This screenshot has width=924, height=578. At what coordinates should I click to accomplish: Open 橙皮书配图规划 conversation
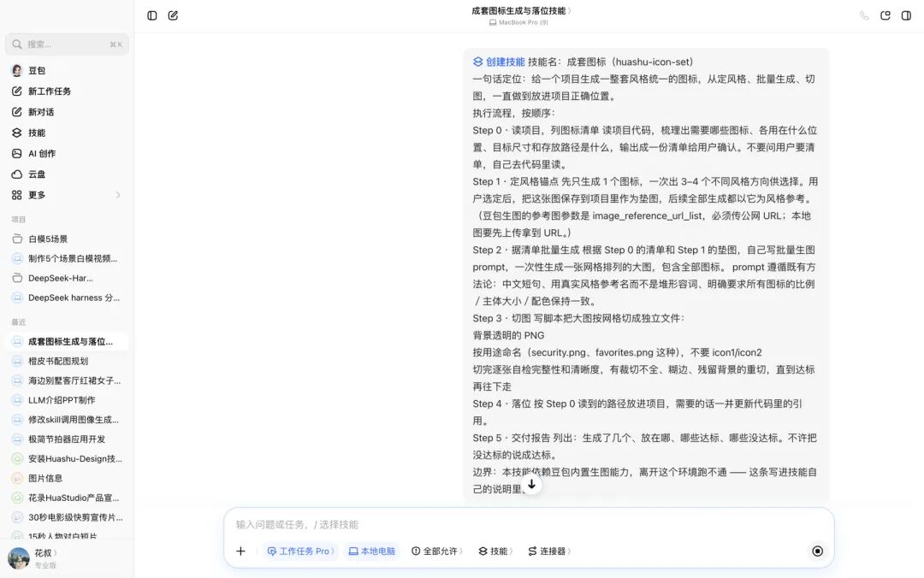67,361
